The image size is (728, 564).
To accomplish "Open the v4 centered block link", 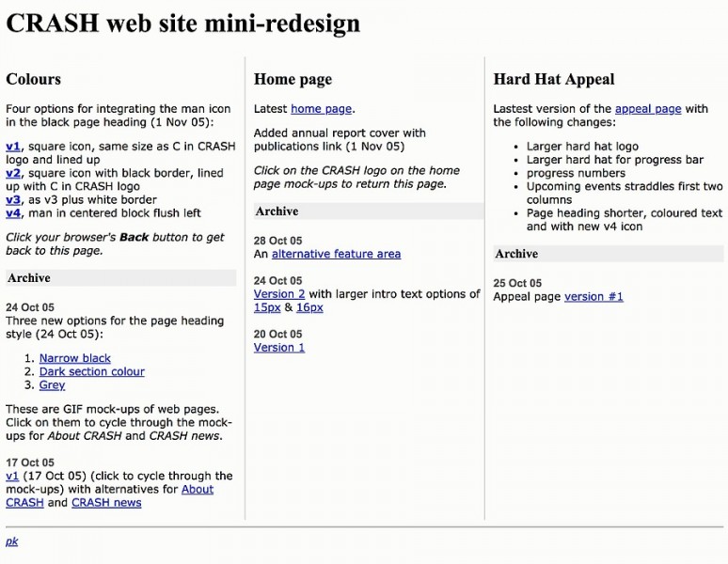I will tap(13, 213).
